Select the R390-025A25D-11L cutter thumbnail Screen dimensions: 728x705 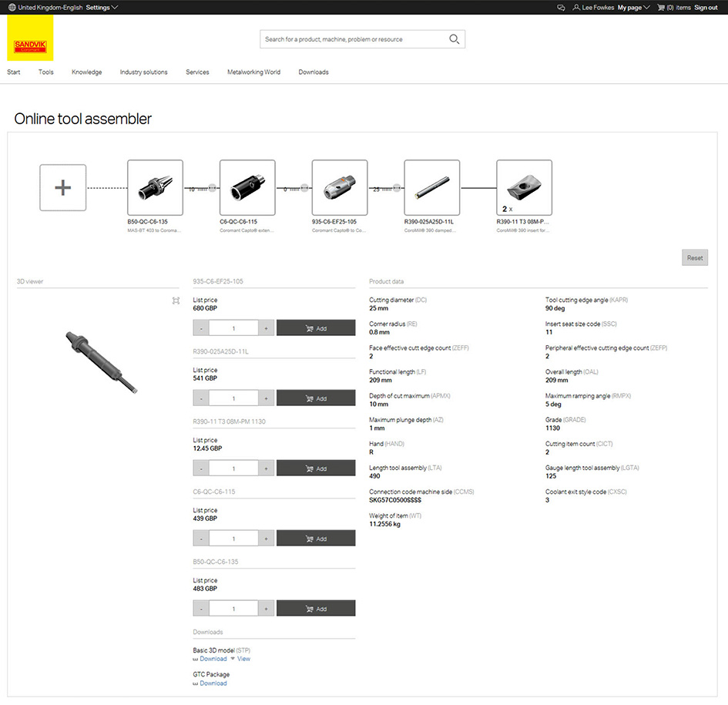(431, 188)
